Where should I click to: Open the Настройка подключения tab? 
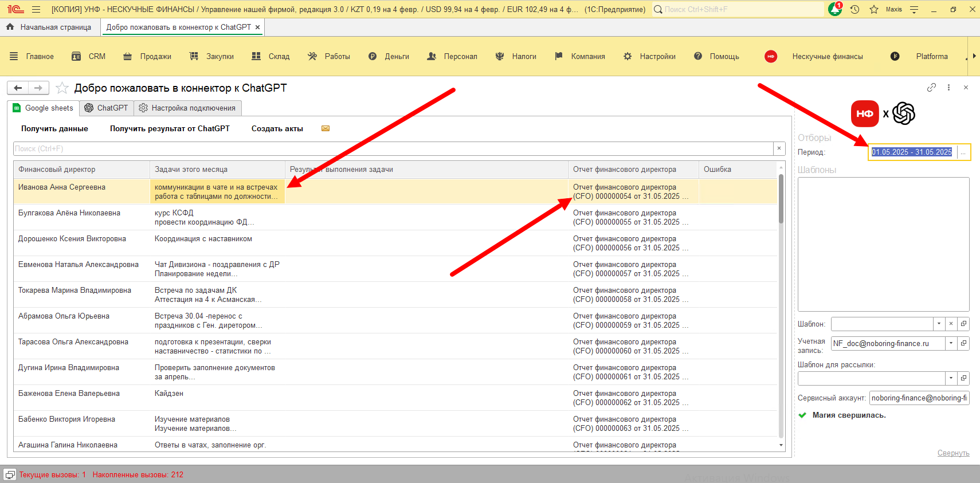click(187, 108)
